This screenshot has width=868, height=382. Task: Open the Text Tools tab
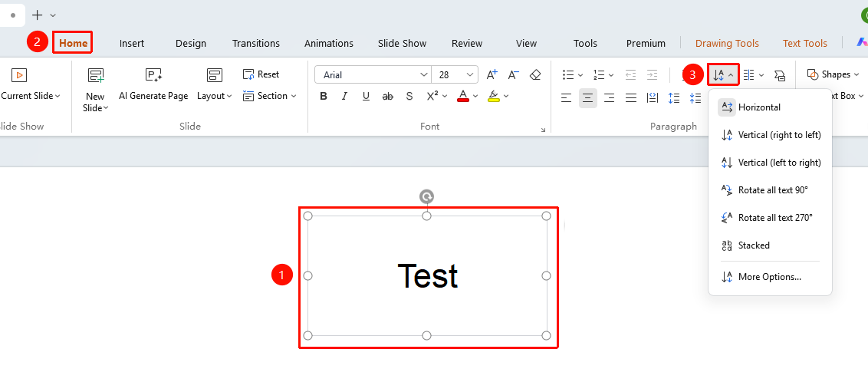(805, 43)
